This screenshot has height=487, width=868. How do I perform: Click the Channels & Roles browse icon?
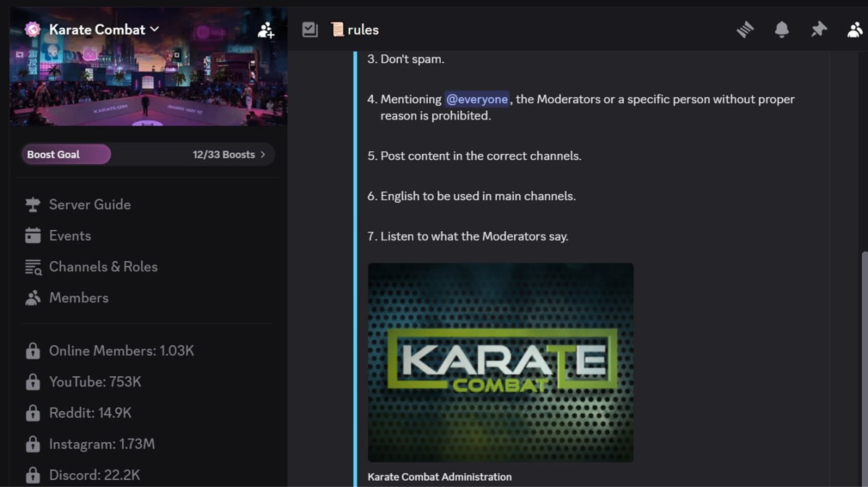click(33, 267)
